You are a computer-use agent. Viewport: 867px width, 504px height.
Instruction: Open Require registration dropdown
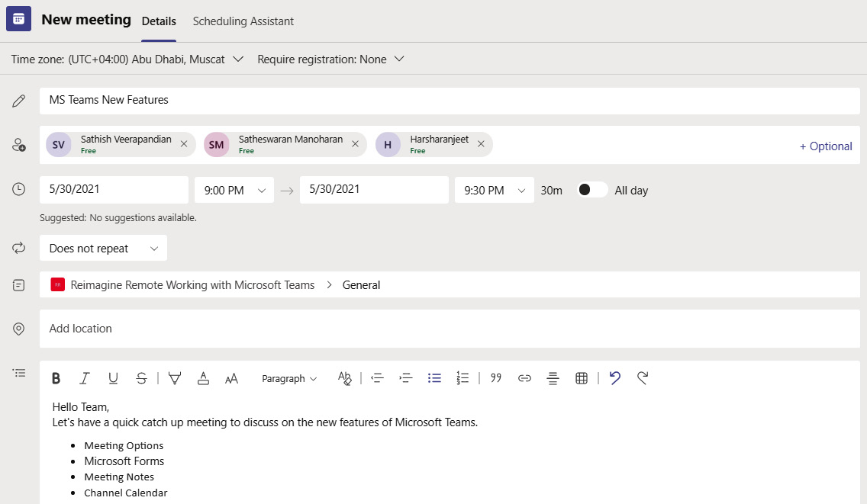click(330, 59)
